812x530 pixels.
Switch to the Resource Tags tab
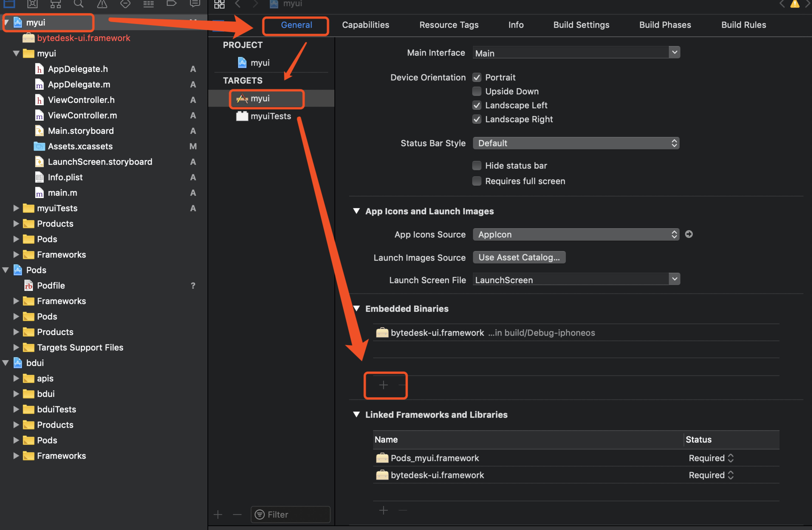click(449, 25)
